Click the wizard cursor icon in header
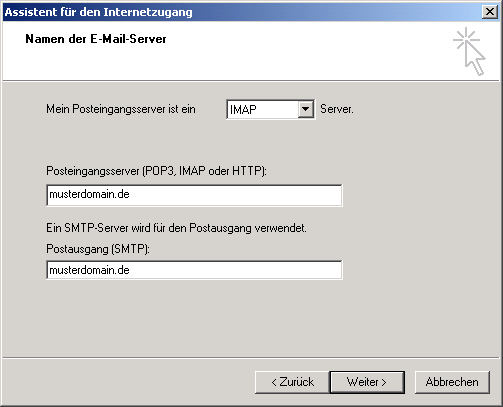Viewport: 503px width, 407px height. click(x=469, y=51)
